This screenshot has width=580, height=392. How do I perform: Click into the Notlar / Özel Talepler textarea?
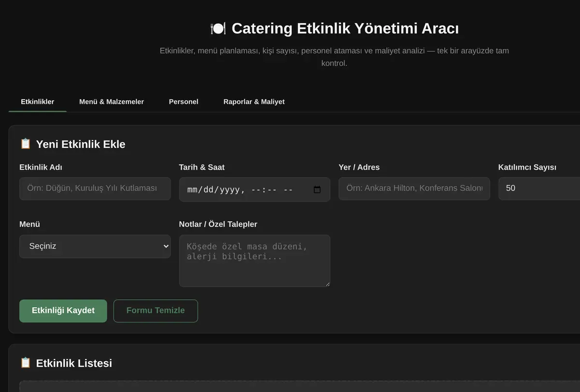(255, 261)
